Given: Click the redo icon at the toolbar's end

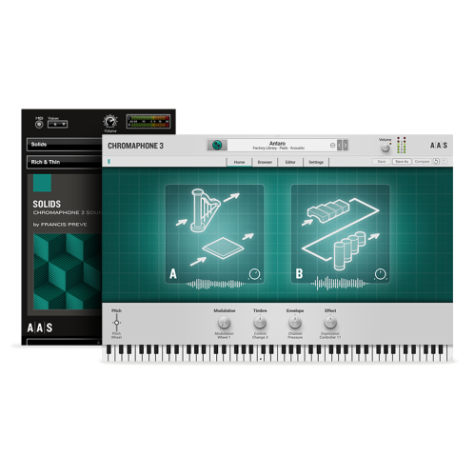Looking at the screenshot, I should coord(444,162).
